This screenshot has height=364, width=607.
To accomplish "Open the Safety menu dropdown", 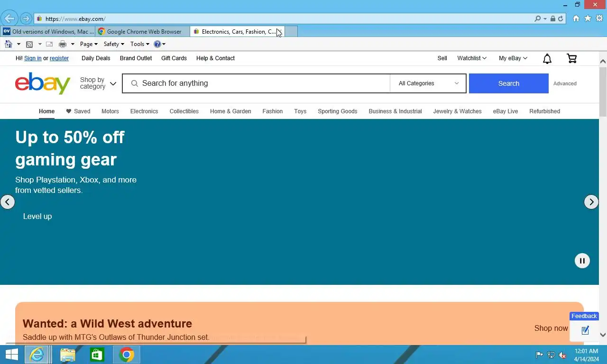I will click(x=114, y=44).
